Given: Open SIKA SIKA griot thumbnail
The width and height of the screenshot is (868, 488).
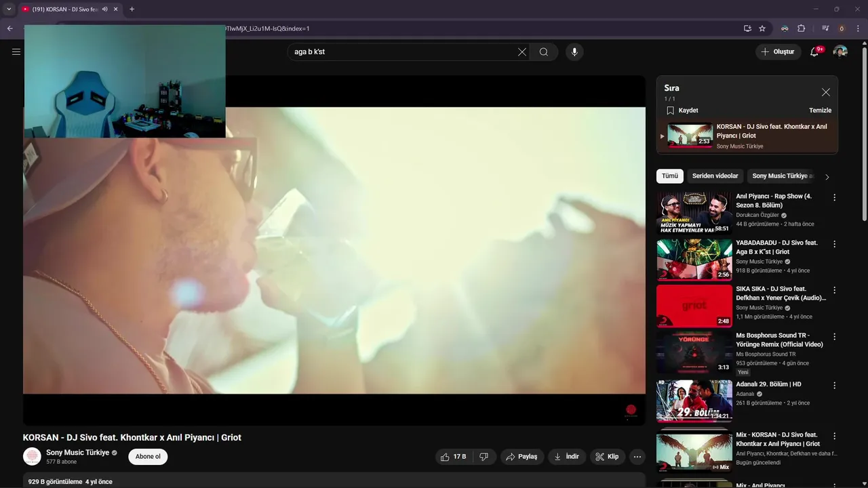Looking at the screenshot, I should click(x=694, y=306).
